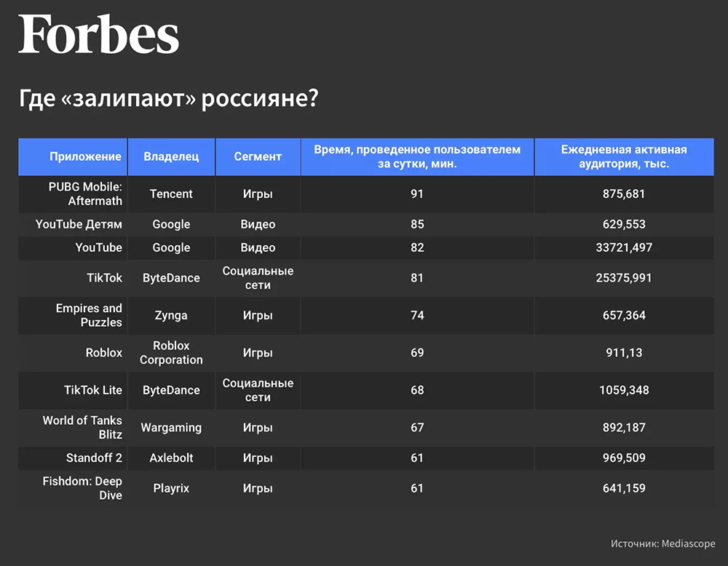Select the time value "82"
This screenshot has width=728, height=566.
417,247
